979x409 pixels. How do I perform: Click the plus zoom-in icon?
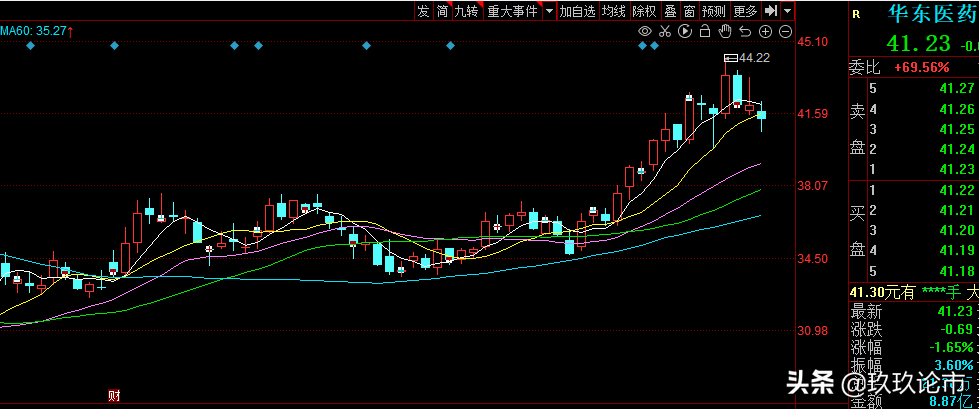(x=765, y=31)
